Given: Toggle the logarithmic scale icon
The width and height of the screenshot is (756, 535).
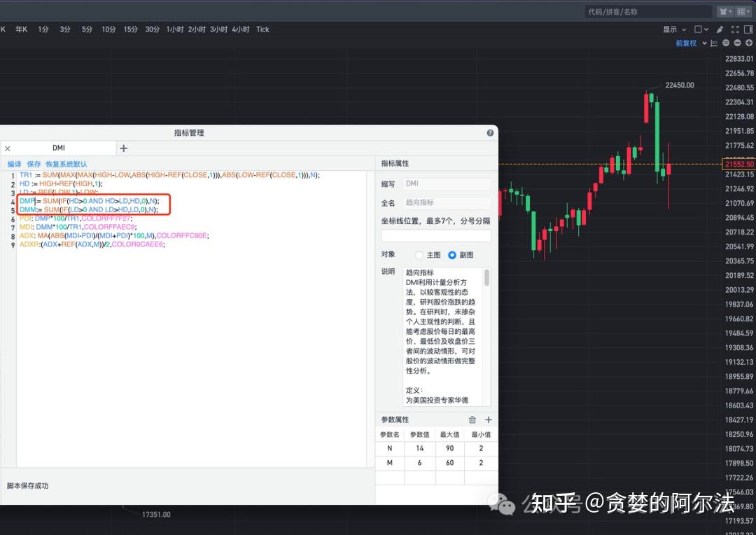Looking at the screenshot, I should (x=713, y=43).
